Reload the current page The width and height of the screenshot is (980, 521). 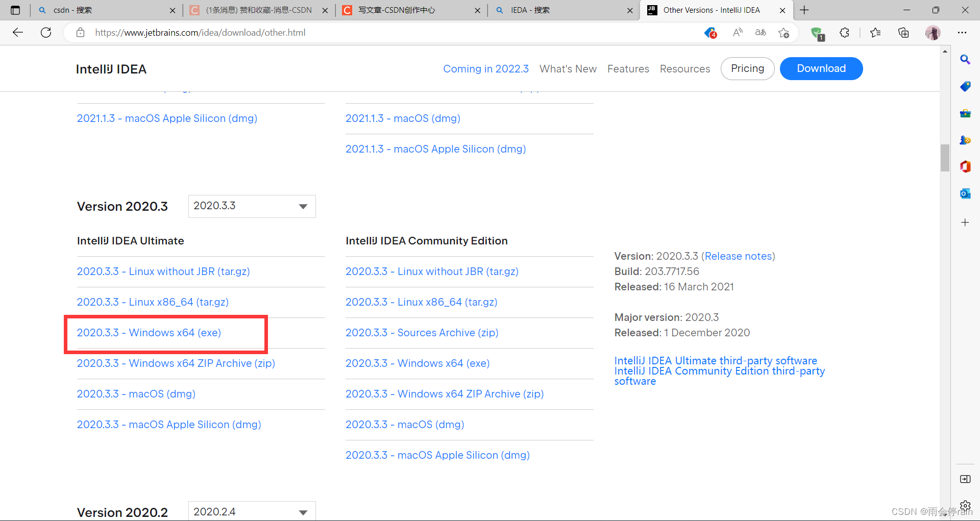click(46, 33)
